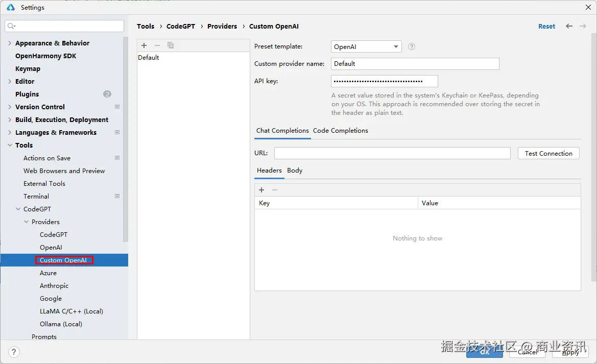The height and width of the screenshot is (364, 597).
Task: Expand Build, Execution, Deployment section
Action: [10, 119]
